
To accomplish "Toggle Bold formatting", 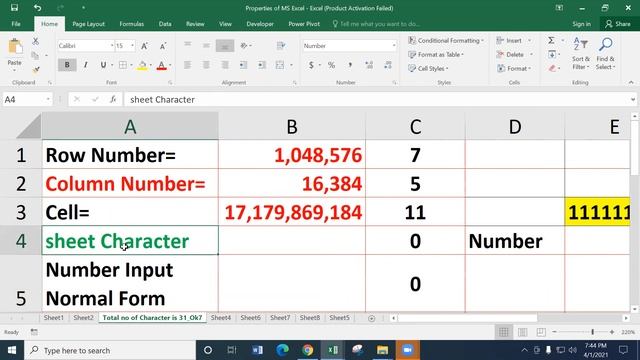I will pyautogui.click(x=67, y=64).
